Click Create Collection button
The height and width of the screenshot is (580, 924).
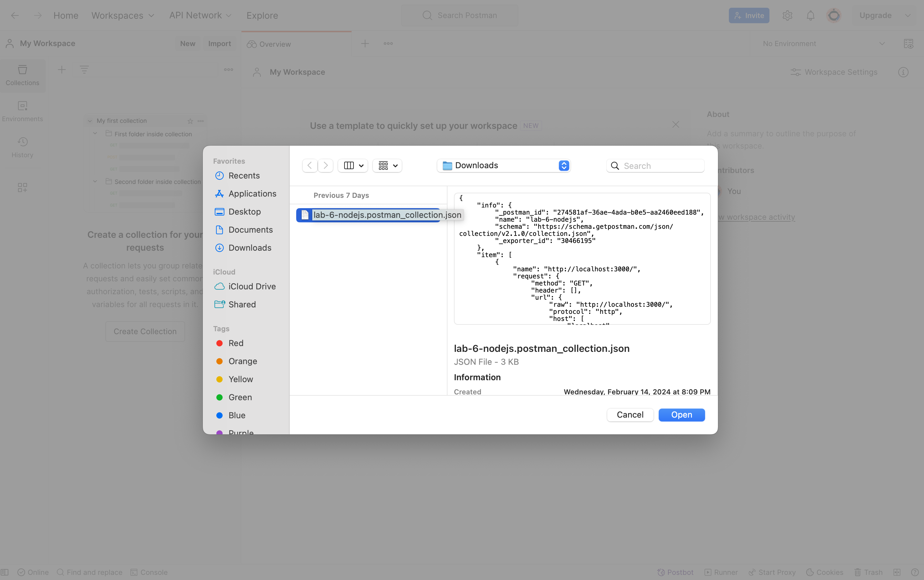[x=145, y=331]
